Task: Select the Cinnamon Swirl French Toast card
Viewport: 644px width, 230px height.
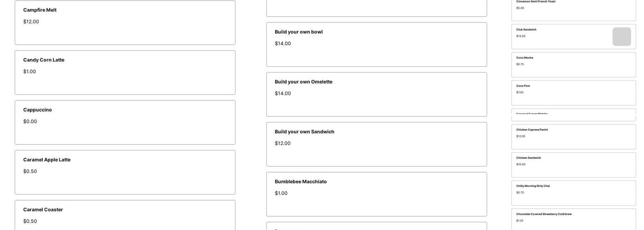Action: click(x=573, y=9)
